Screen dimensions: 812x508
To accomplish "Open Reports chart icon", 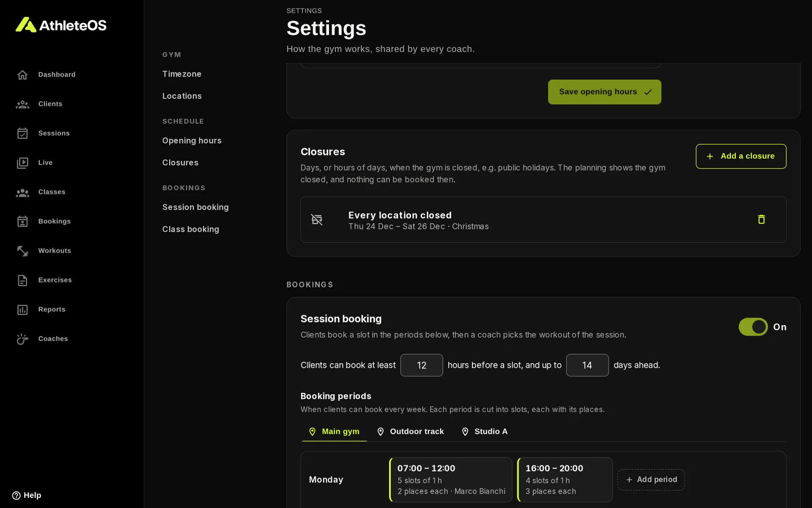I will pyautogui.click(x=22, y=310).
